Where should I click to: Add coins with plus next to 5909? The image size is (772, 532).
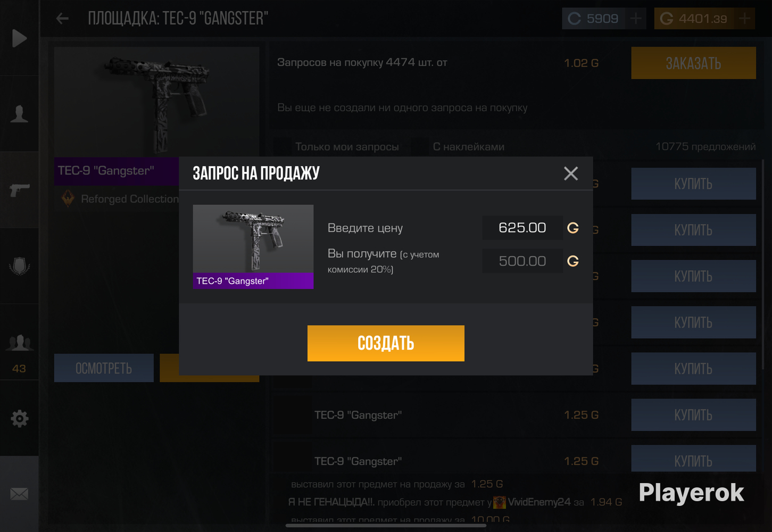click(x=636, y=19)
